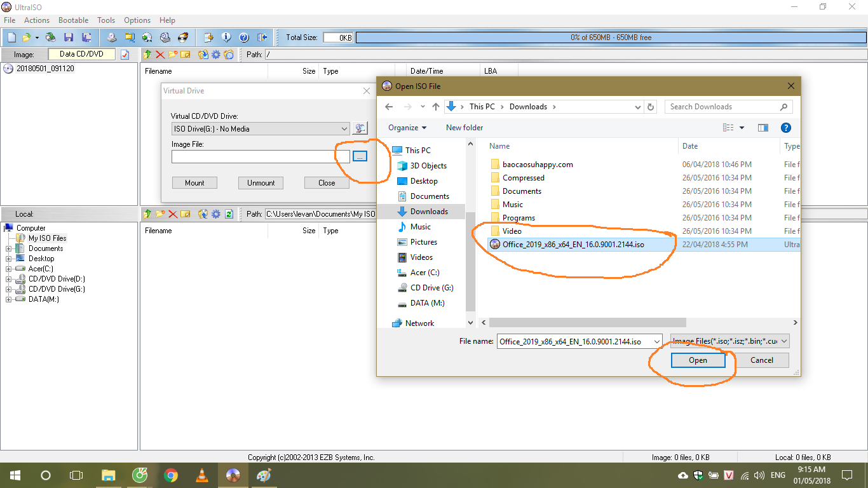Open the Tools menu
Viewport: 868px width, 488px height.
(x=105, y=20)
